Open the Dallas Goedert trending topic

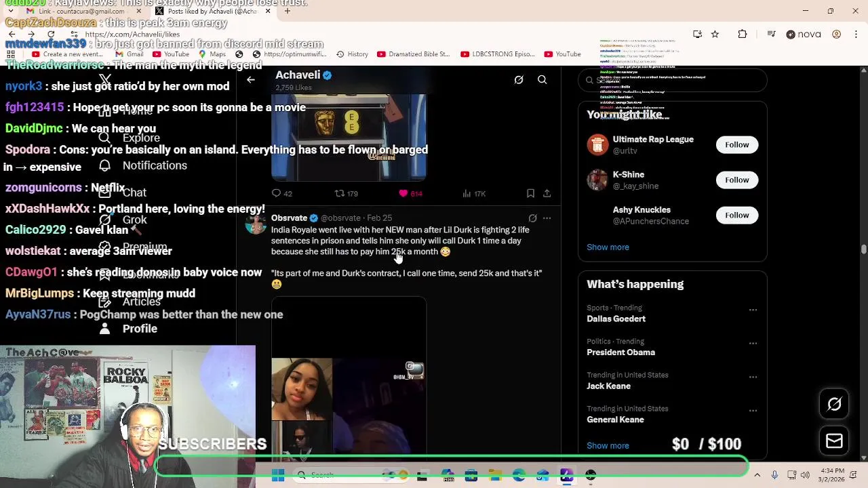click(616, 319)
